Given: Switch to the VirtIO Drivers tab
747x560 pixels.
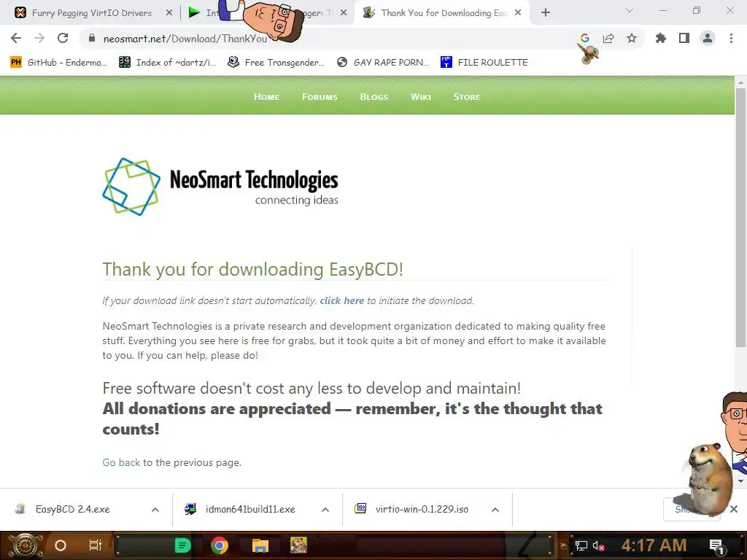Looking at the screenshot, I should coord(90,13).
